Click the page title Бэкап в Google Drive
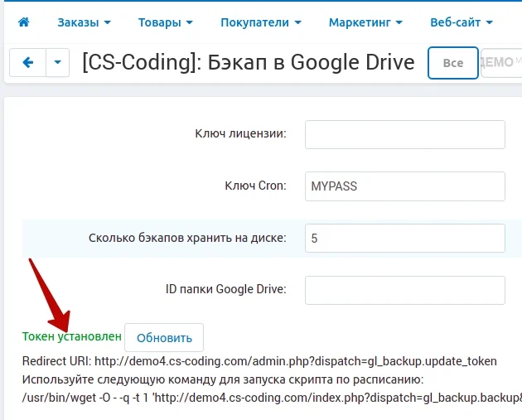This screenshot has height=420, width=522. (249, 63)
